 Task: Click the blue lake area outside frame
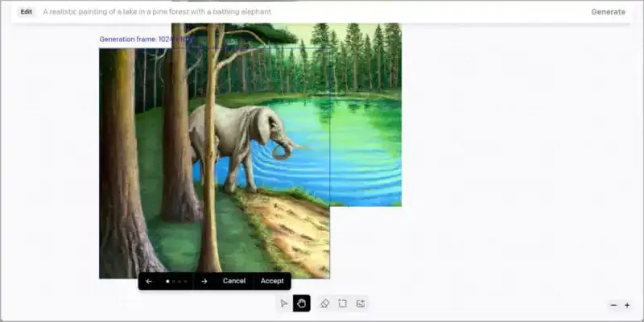[x=366, y=153]
